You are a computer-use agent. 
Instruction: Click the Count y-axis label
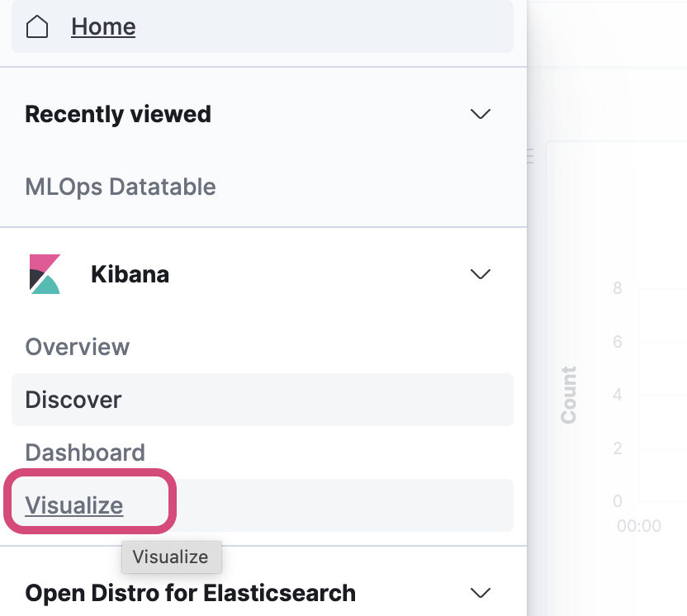click(568, 395)
